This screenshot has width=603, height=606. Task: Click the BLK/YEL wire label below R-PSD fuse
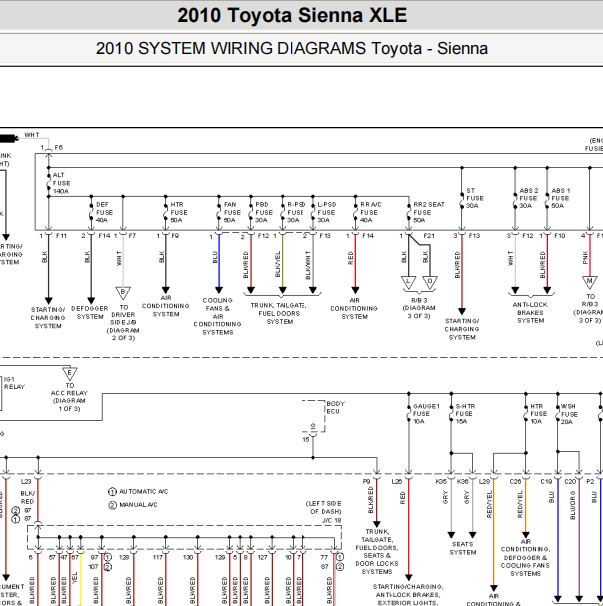click(278, 264)
